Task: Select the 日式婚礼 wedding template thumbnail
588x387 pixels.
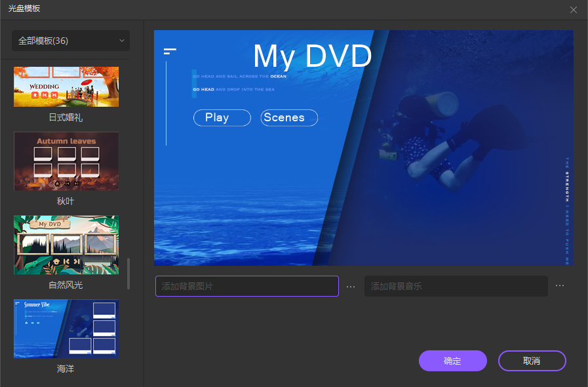Action: tap(66, 86)
